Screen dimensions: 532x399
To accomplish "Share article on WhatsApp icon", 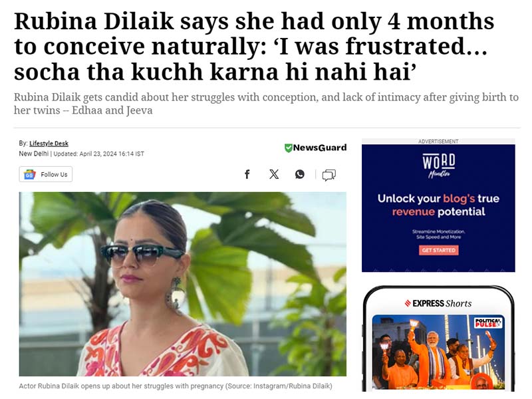I will coord(300,174).
